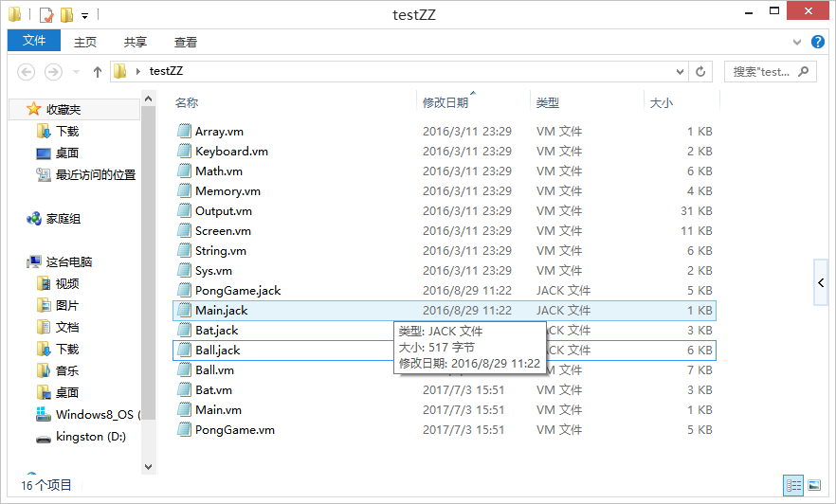Image resolution: width=836 pixels, height=504 pixels.
Task: Click the Up directory arrow icon
Action: tap(97, 72)
